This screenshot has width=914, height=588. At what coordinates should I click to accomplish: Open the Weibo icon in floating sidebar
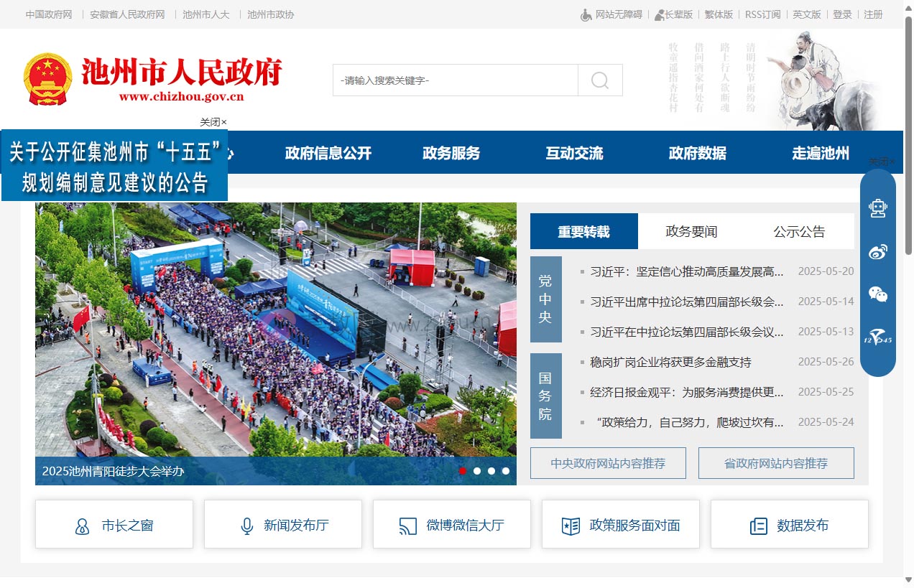(877, 251)
